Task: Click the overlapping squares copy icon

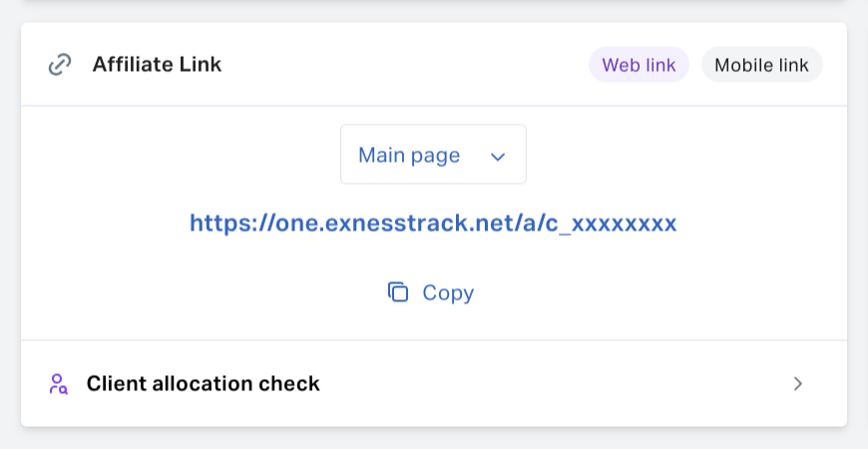Action: [398, 292]
